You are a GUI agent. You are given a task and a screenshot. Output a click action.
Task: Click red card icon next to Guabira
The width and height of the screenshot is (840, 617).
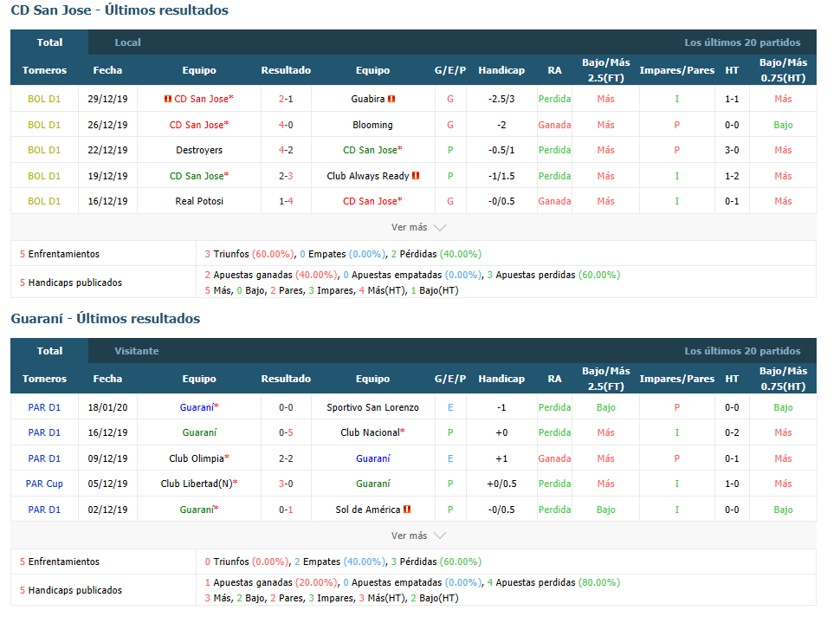tap(391, 99)
